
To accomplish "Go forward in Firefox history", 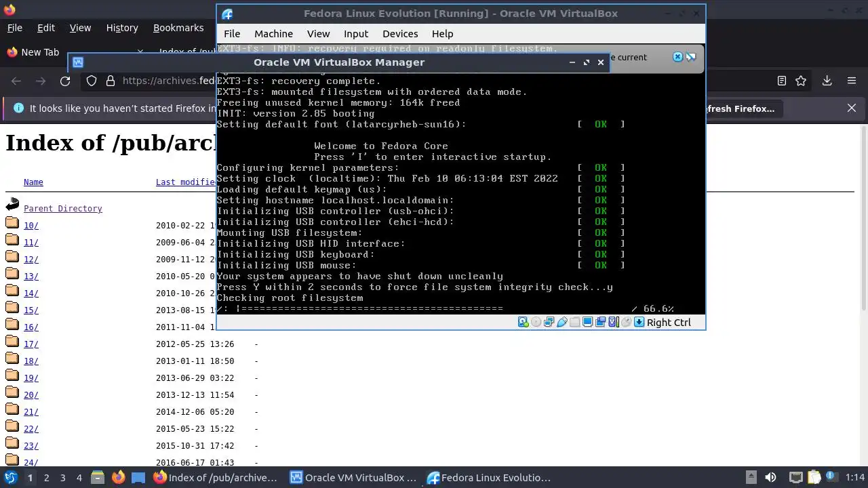I will (41, 81).
